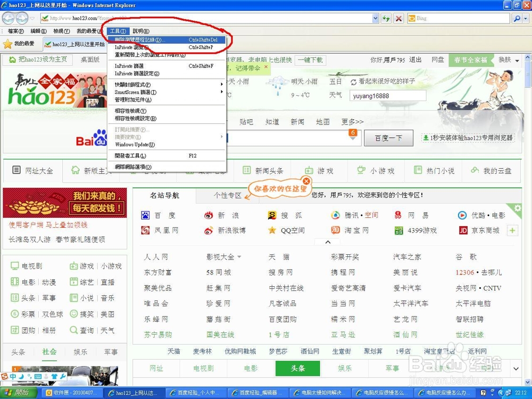Choose 管理附加元件 from Tools menu
The width and height of the screenshot is (532, 399).
(x=167, y=100)
